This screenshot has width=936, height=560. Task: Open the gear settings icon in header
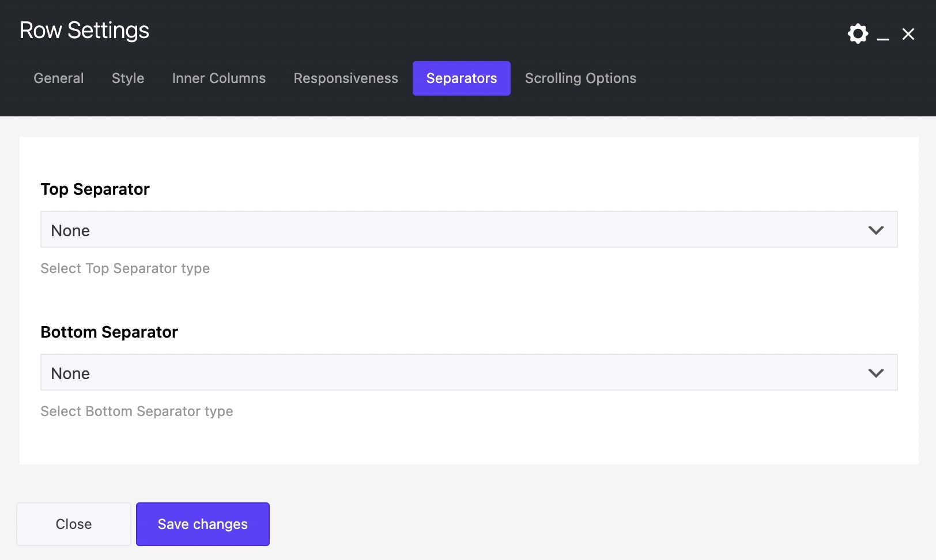(x=858, y=34)
